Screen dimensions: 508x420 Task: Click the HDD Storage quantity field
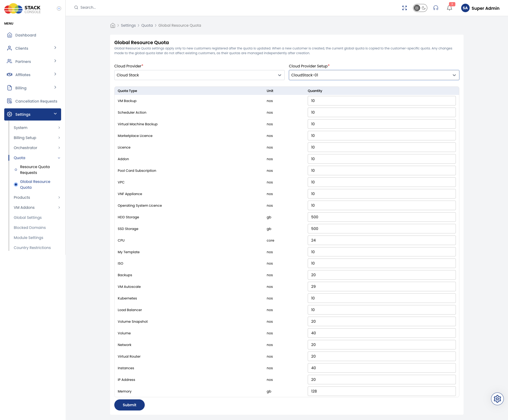(382, 217)
